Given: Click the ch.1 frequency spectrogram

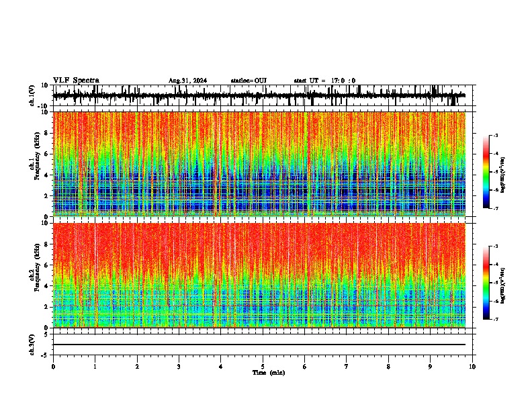Looking at the screenshot, I should click(x=259, y=164).
